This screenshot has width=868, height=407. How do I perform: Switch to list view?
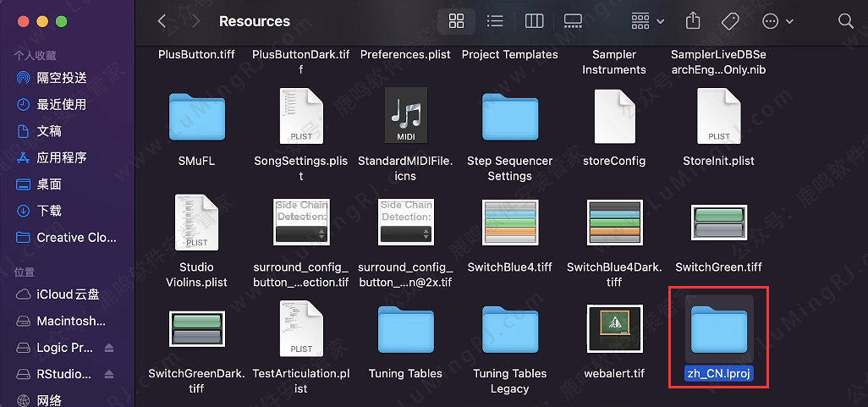click(x=495, y=21)
